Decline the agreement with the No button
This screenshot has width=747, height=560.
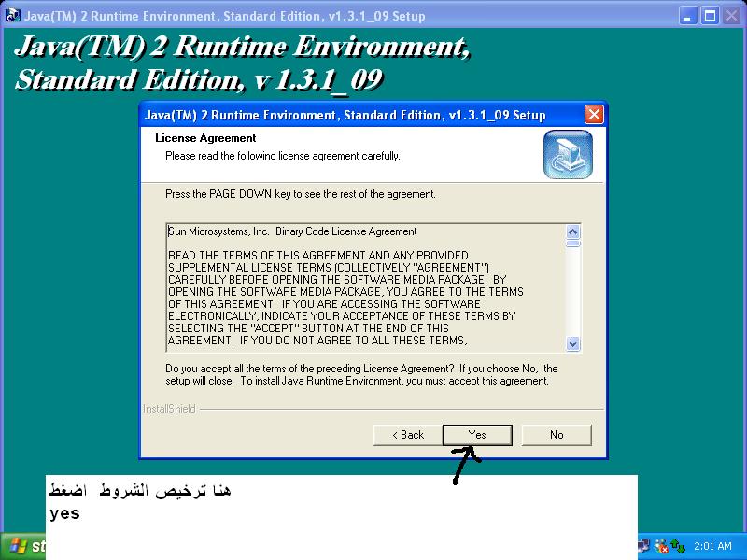tap(557, 435)
